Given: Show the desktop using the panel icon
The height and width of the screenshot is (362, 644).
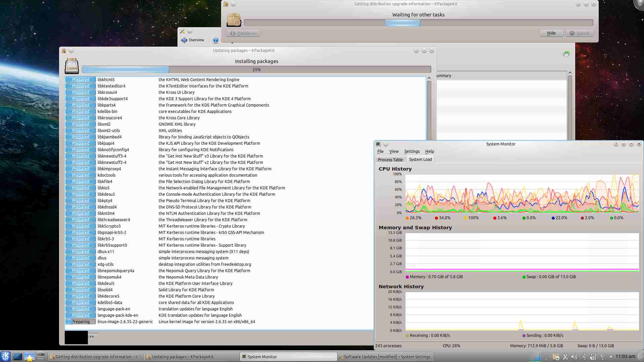Looking at the screenshot, I should point(17,357).
